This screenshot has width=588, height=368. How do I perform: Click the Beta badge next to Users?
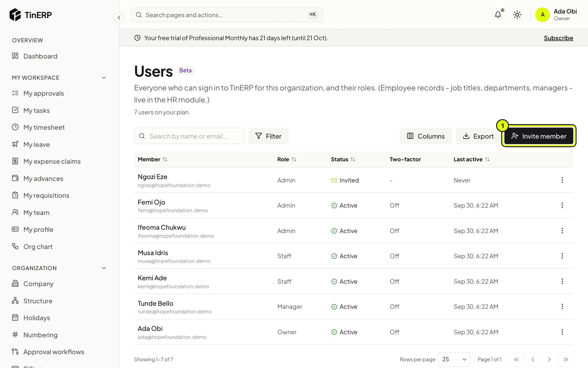[185, 71]
